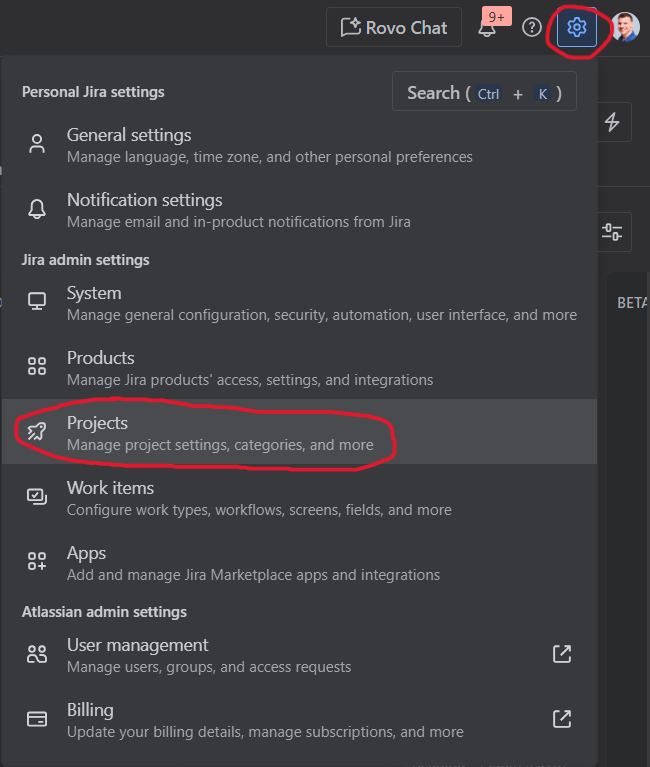Select the Apps squares-plus icon
Viewport: 650px width, 767px height.
tap(37, 561)
